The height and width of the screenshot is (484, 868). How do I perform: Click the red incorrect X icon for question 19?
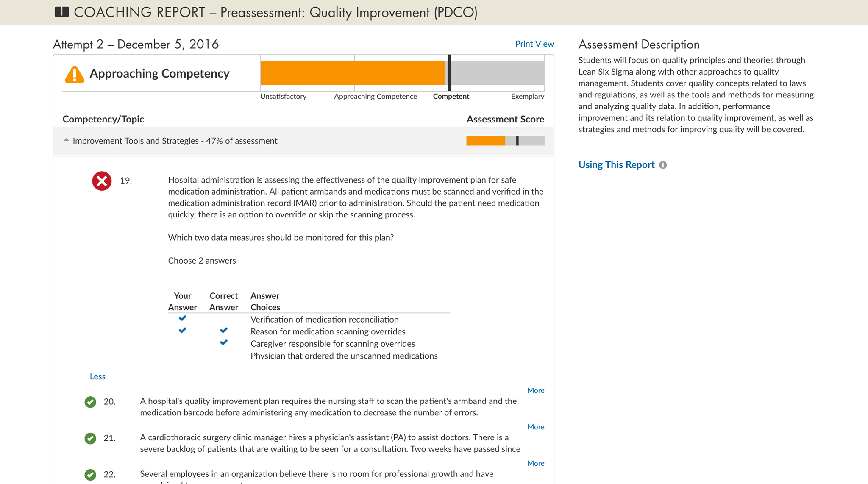(102, 181)
